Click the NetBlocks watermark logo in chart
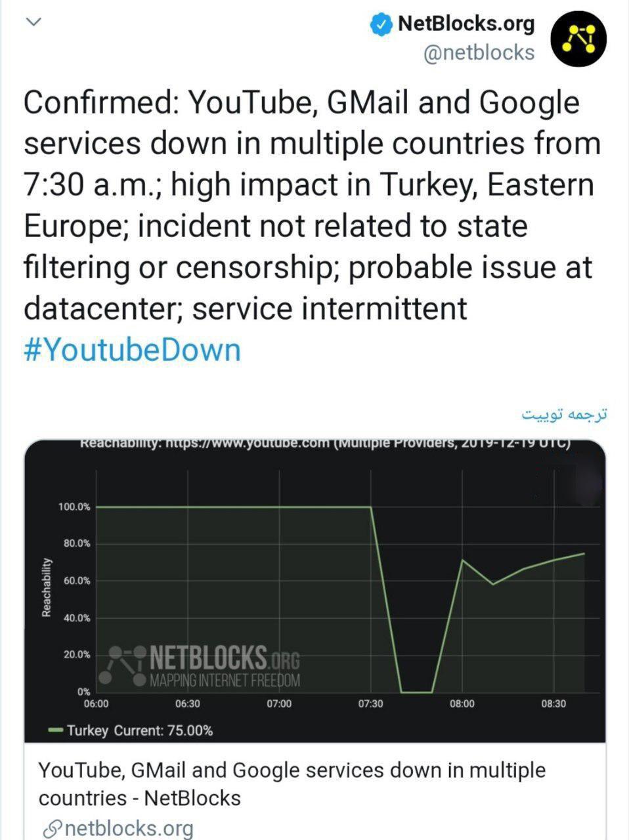The image size is (629, 840). click(x=123, y=665)
